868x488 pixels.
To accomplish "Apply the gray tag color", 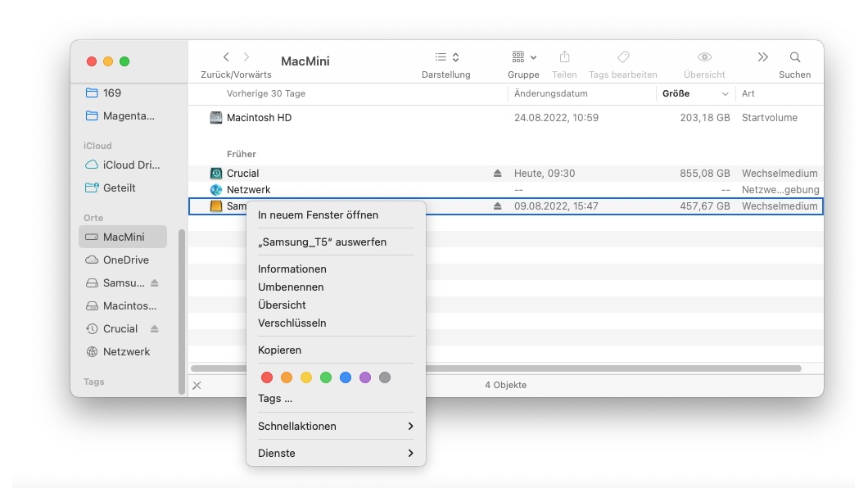I will click(x=385, y=377).
